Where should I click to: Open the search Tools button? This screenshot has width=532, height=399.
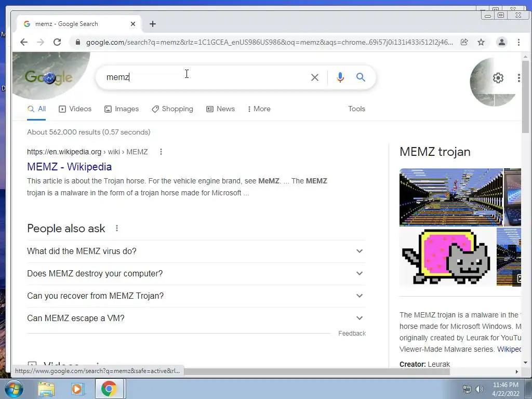click(x=356, y=109)
